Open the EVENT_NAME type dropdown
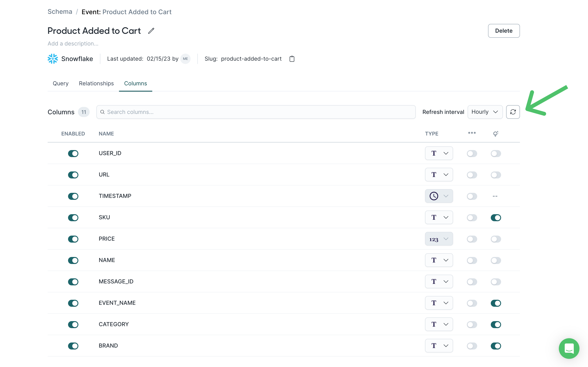Viewport: 588px width, 367px height. click(439, 303)
